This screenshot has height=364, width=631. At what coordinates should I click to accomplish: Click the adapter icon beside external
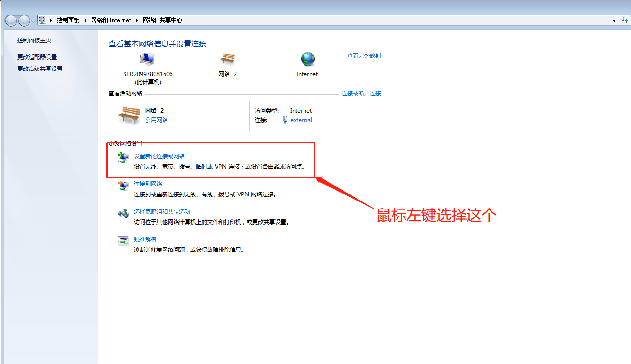click(x=285, y=120)
